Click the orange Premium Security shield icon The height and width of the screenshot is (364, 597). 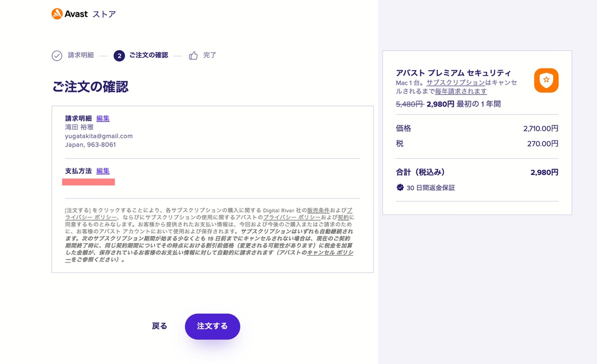[546, 81]
